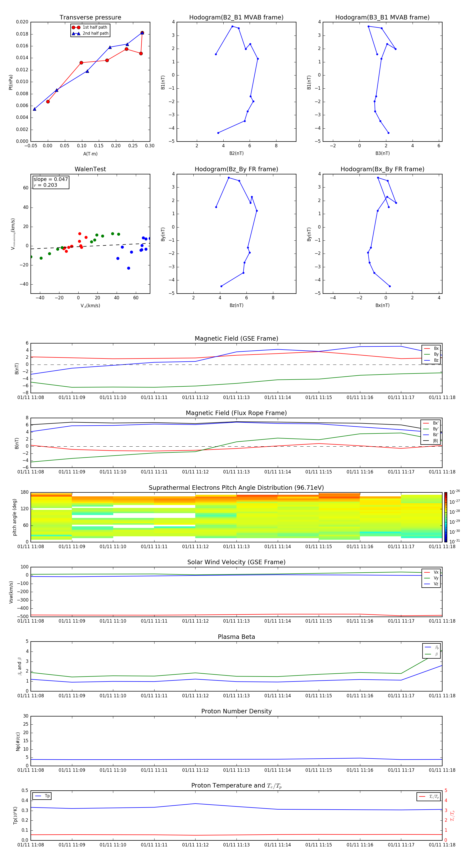Click the "By" entry in GSE legend
Screen dimensions: 473x868
coord(431,354)
